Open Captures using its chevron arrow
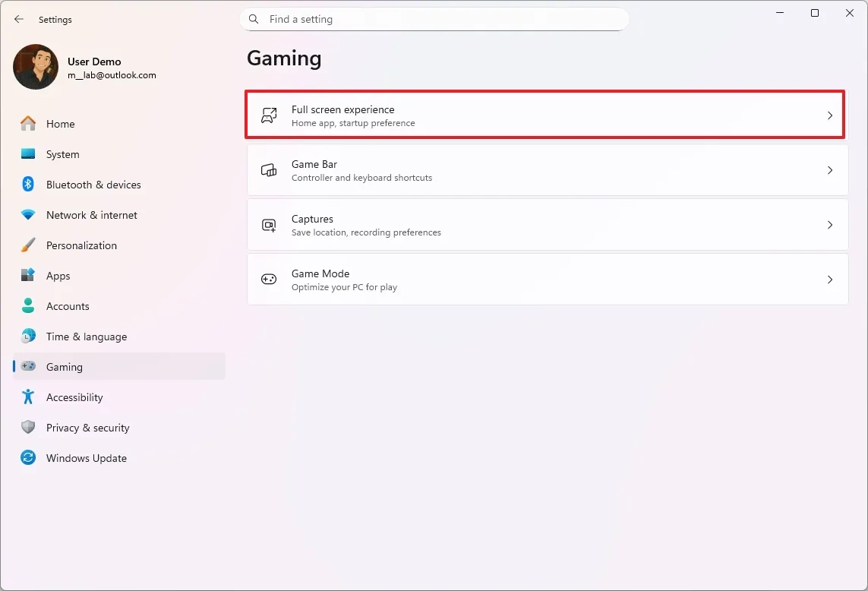868x591 pixels. (830, 225)
